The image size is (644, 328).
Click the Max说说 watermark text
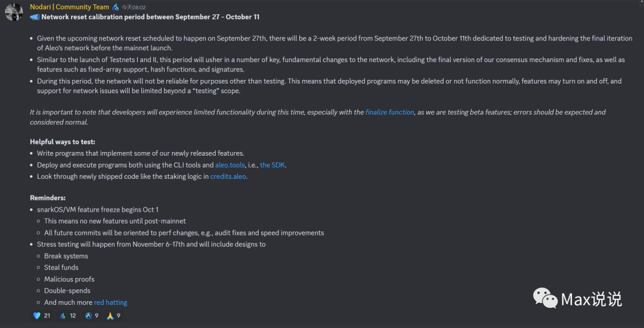click(x=592, y=299)
